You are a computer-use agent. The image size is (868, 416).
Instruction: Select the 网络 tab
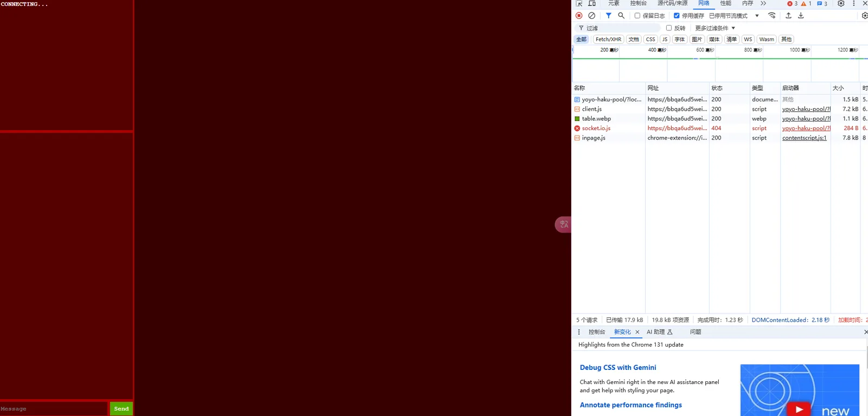coord(704,3)
